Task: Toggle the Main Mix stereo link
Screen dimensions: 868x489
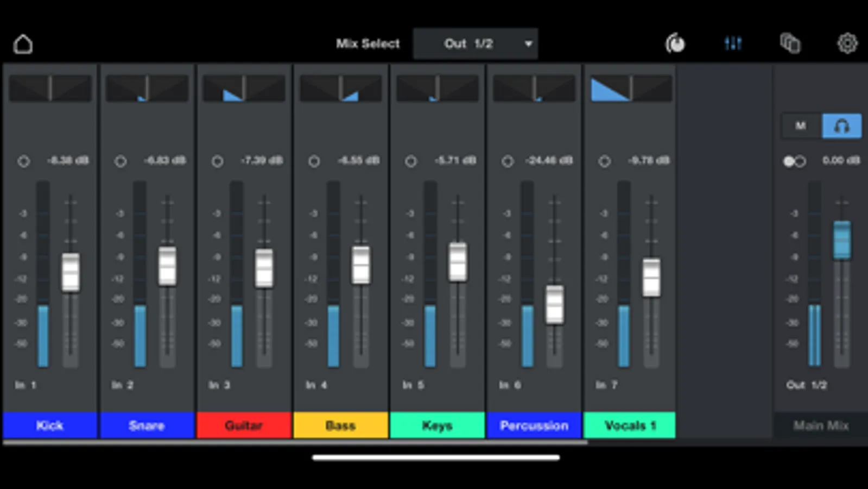Action: point(794,161)
